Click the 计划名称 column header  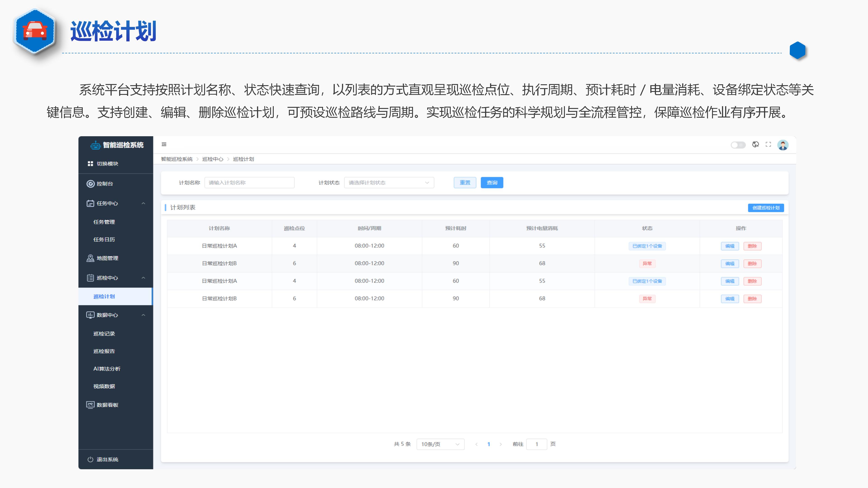coord(219,228)
